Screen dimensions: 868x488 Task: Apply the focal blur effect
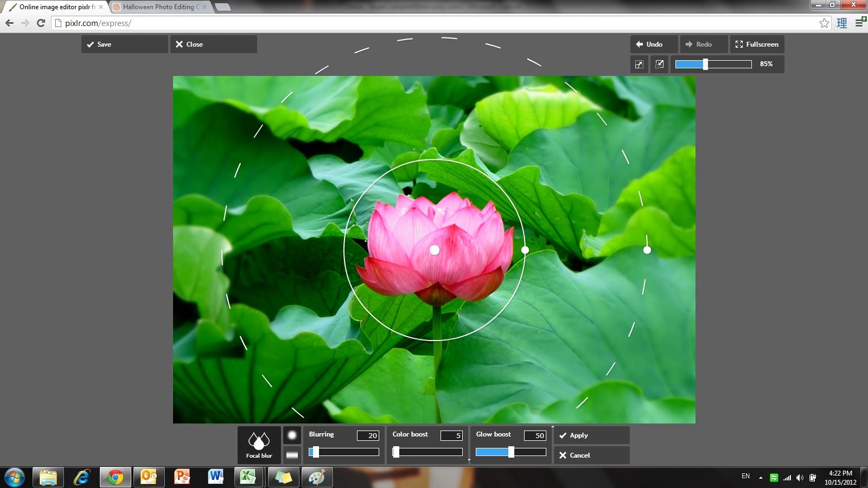point(591,435)
